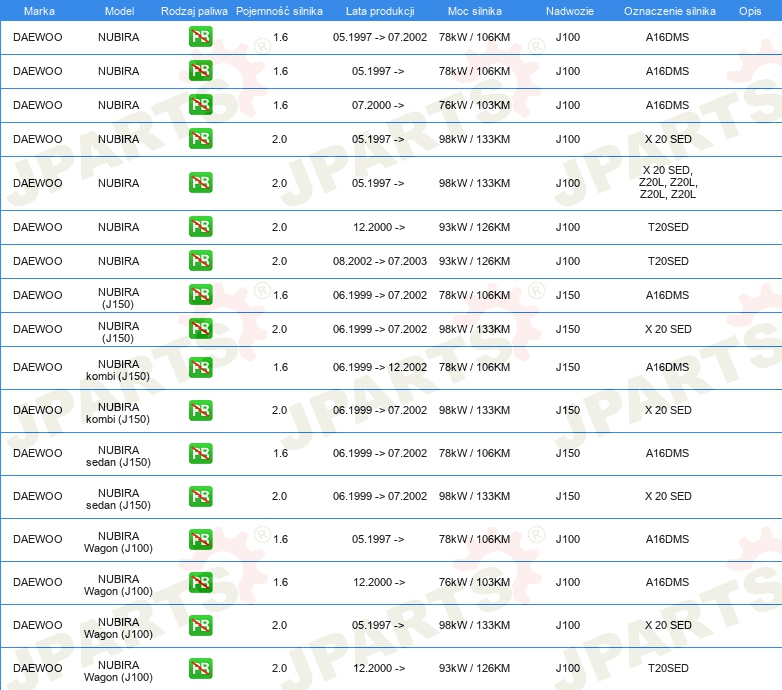
Task: Click fuel icon in NUBIRA Wagon X 20 SED row
Action: [200, 625]
